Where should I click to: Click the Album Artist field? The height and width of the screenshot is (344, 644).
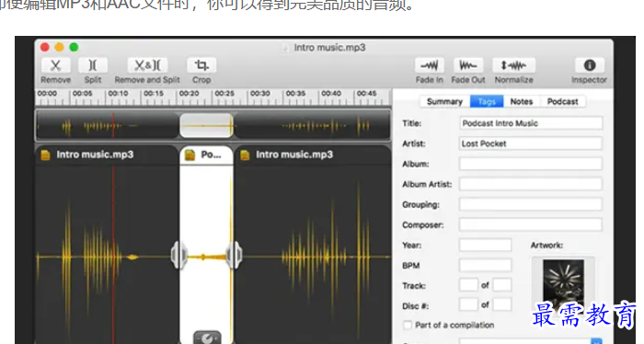tap(531, 184)
